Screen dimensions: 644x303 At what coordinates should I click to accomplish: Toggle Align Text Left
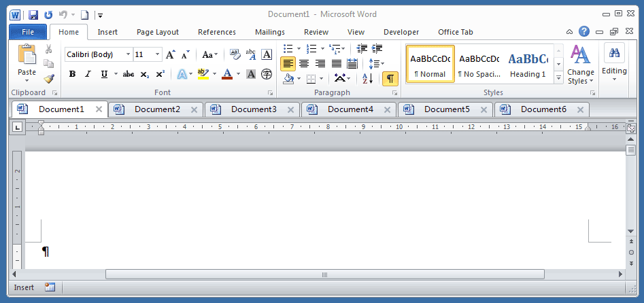click(288, 64)
